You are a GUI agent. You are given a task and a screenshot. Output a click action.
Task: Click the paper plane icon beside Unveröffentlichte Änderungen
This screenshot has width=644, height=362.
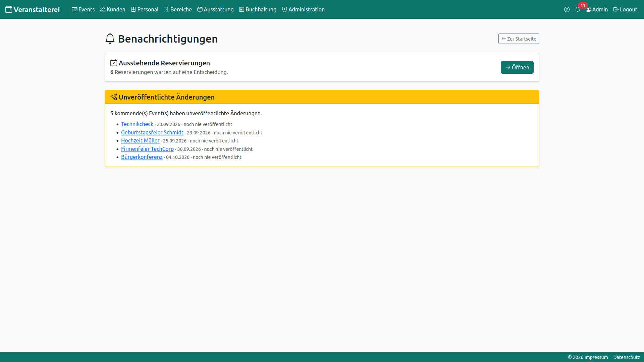pyautogui.click(x=114, y=97)
